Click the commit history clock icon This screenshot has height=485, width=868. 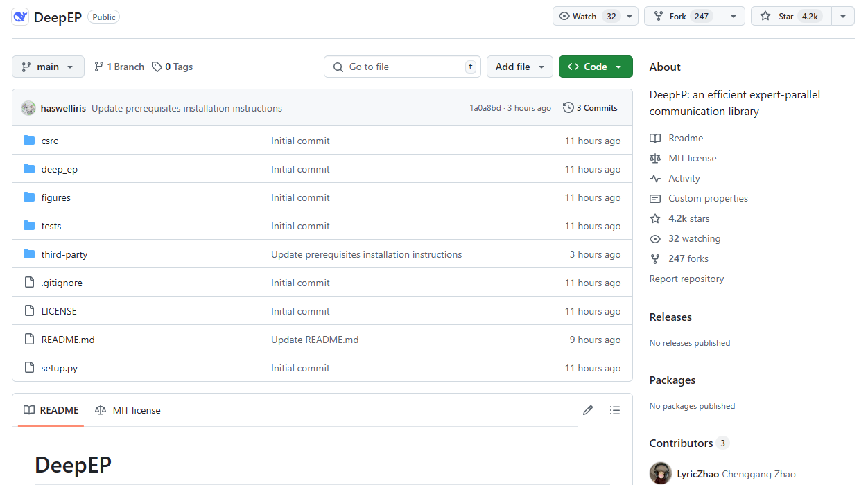(568, 108)
